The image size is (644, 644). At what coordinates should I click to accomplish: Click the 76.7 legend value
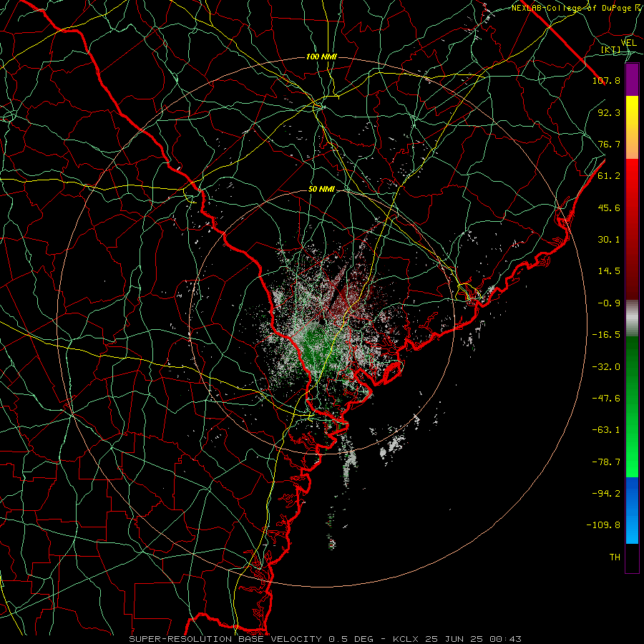pyautogui.click(x=609, y=144)
